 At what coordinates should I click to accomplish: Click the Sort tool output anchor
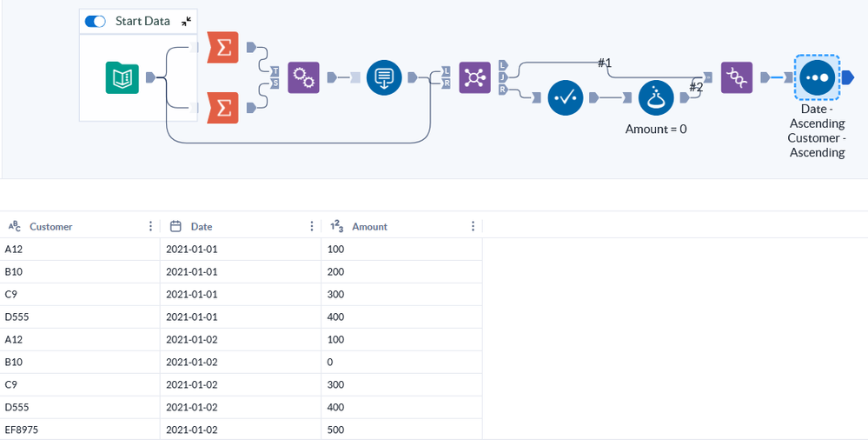pos(849,77)
